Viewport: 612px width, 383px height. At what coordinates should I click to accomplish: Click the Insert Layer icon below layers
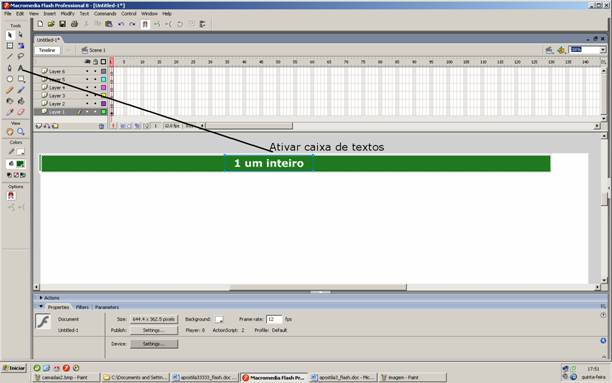coord(39,126)
